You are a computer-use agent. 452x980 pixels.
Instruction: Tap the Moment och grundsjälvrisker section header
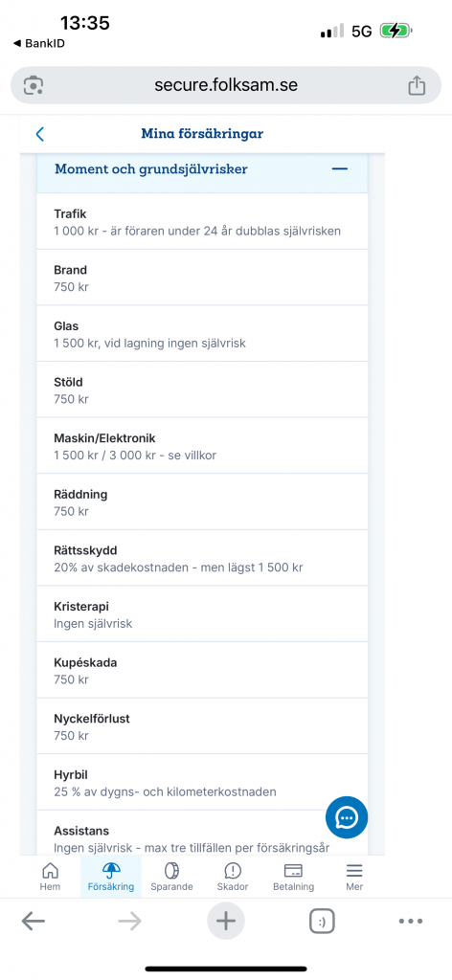(202, 169)
